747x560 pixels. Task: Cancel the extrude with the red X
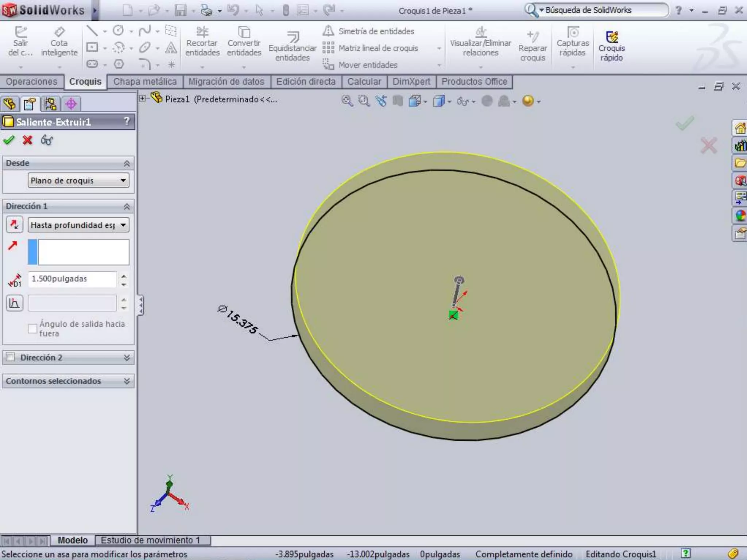(x=27, y=140)
